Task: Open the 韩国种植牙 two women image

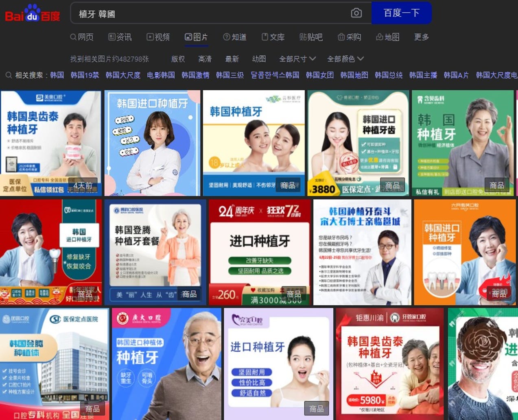Action: [254, 143]
